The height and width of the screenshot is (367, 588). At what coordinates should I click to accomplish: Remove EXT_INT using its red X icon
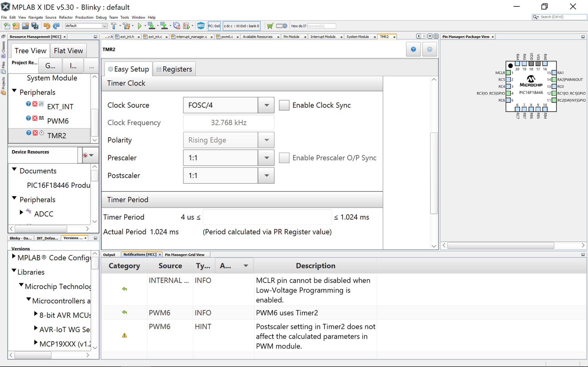35,104
